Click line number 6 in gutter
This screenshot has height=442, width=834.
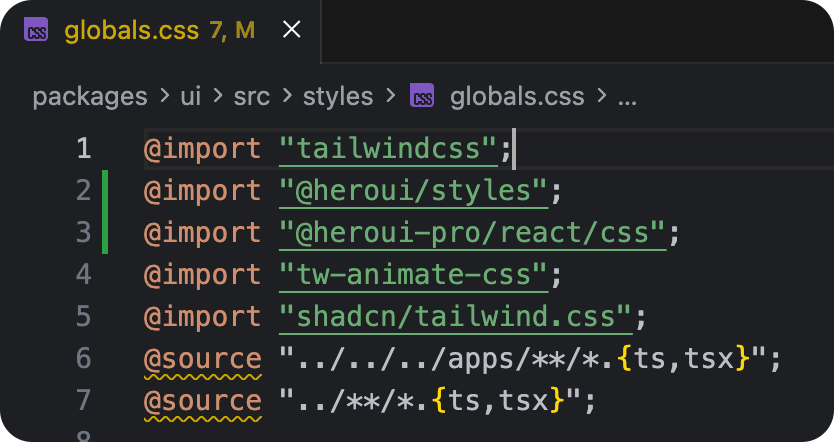coord(84,358)
